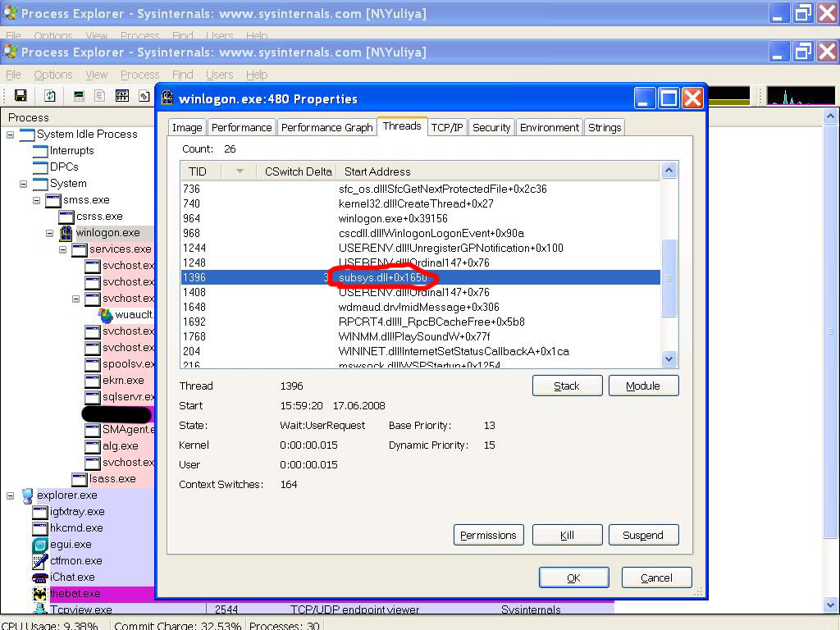The width and height of the screenshot is (840, 630).
Task: Switch to the Strings tab
Action: point(605,127)
